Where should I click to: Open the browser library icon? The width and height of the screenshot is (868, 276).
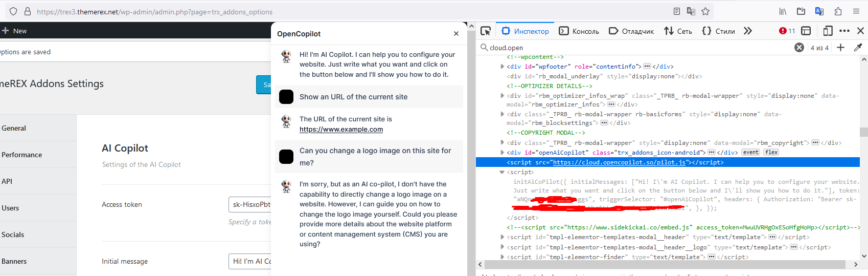[783, 11]
